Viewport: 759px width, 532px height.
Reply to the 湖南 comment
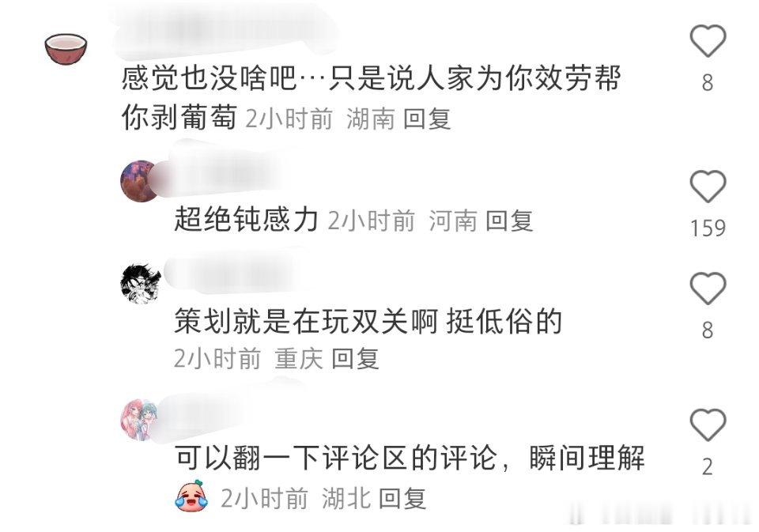click(427, 119)
